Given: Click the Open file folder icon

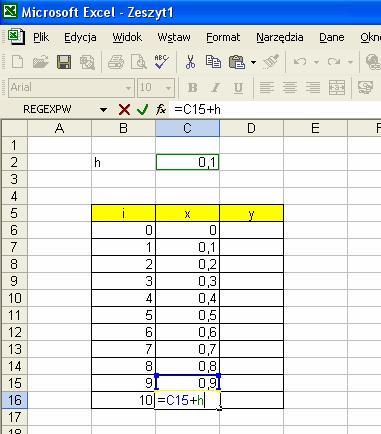Looking at the screenshot, I should 40,62.
